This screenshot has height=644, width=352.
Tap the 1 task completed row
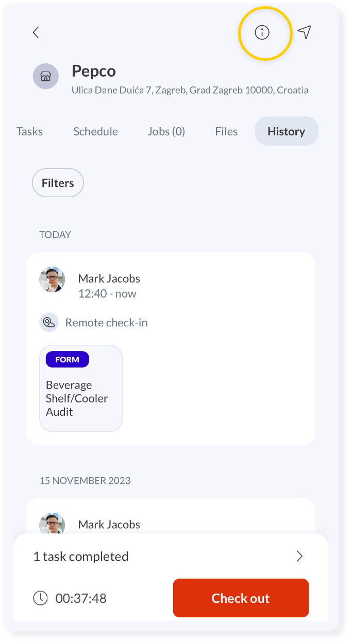[x=171, y=556]
